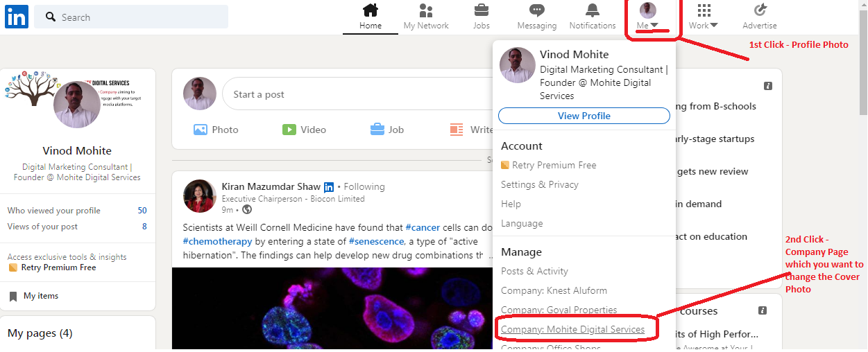Image resolution: width=868 pixels, height=352 pixels.
Task: Open Vinod Mohite name in left sidebar
Action: 77,150
